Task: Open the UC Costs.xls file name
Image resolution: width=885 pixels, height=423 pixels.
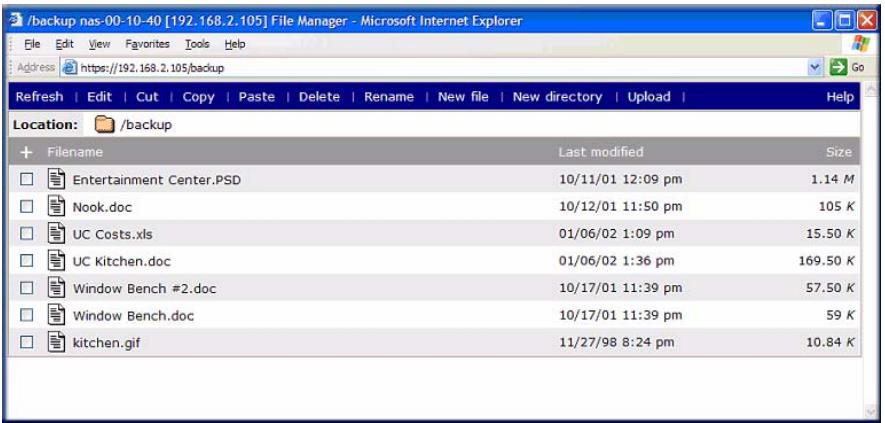Action: [x=112, y=234]
